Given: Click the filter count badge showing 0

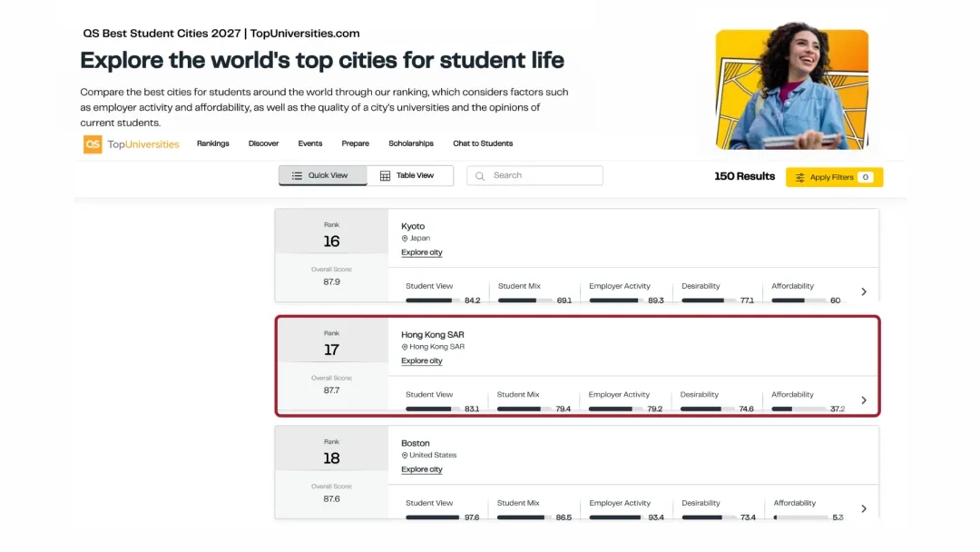Looking at the screenshot, I should [x=866, y=178].
